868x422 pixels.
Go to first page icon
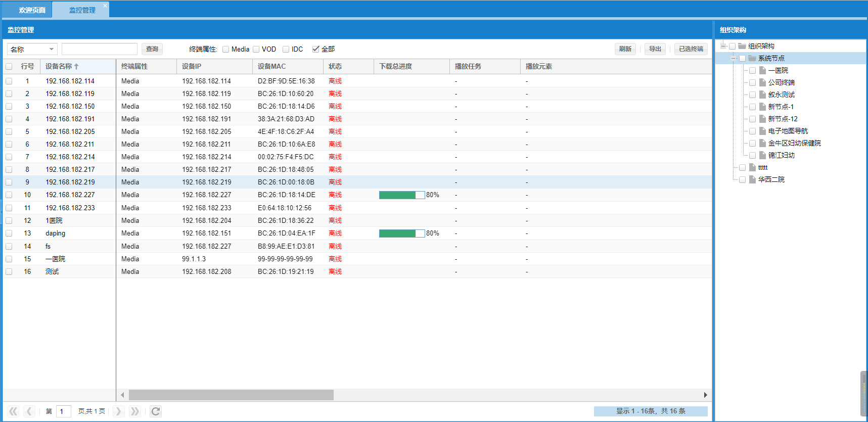click(13, 411)
